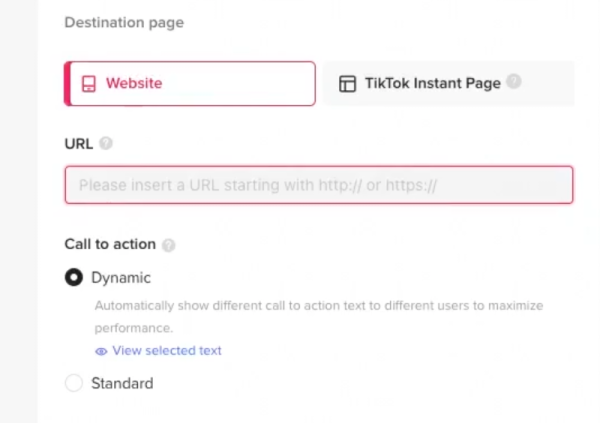Click the device icon on Website option

89,83
